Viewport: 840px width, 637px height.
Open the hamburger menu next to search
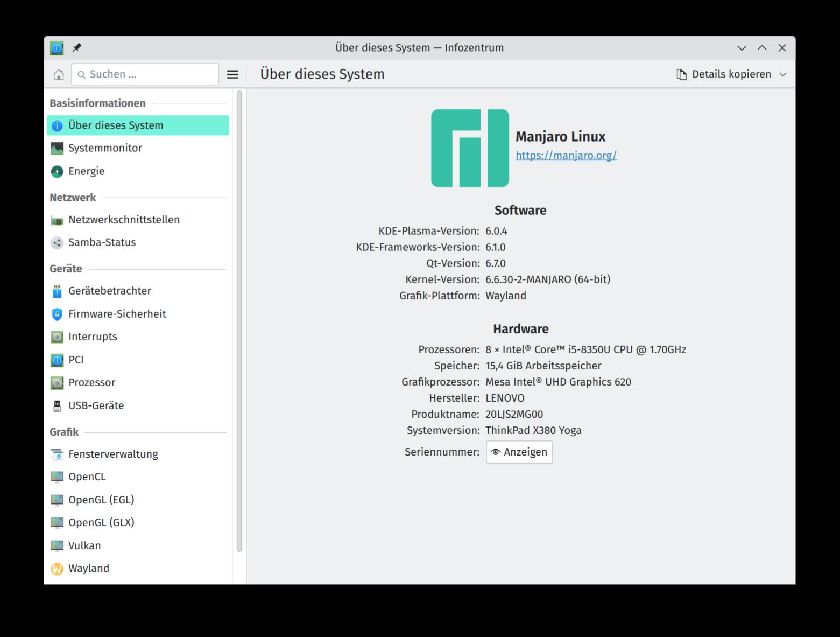tap(232, 74)
